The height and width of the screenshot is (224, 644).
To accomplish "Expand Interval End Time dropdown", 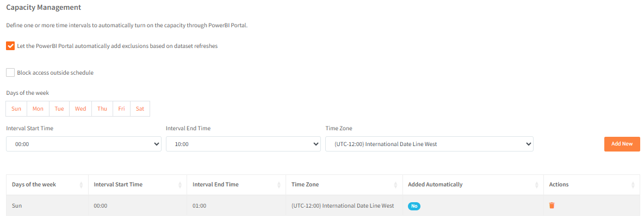I will pos(243,144).
